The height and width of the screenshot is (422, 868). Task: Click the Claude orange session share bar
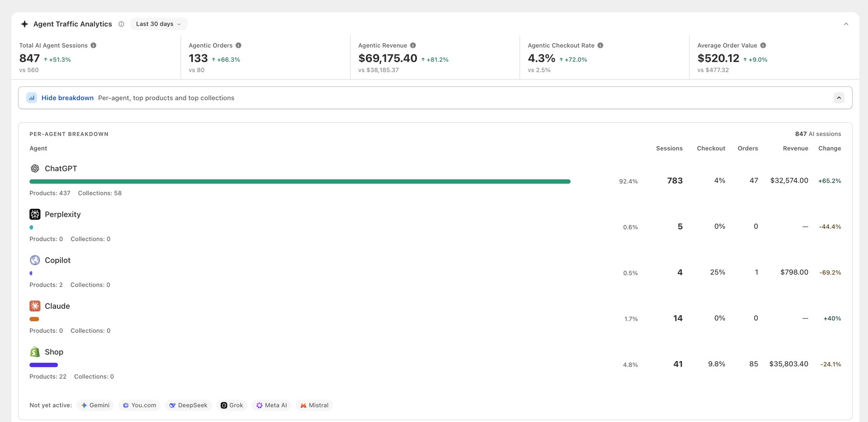[34, 319]
